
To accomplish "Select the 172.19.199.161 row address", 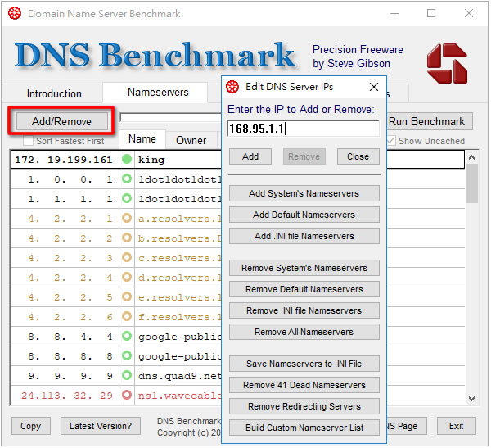I will click(x=64, y=160).
